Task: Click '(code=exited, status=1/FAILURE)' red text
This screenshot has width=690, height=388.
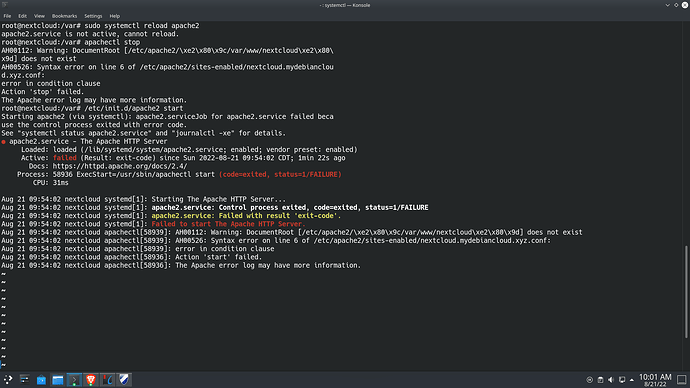Action: 280,175
